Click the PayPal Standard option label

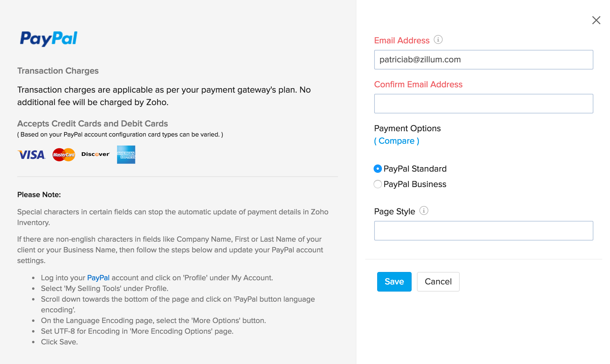pos(415,169)
